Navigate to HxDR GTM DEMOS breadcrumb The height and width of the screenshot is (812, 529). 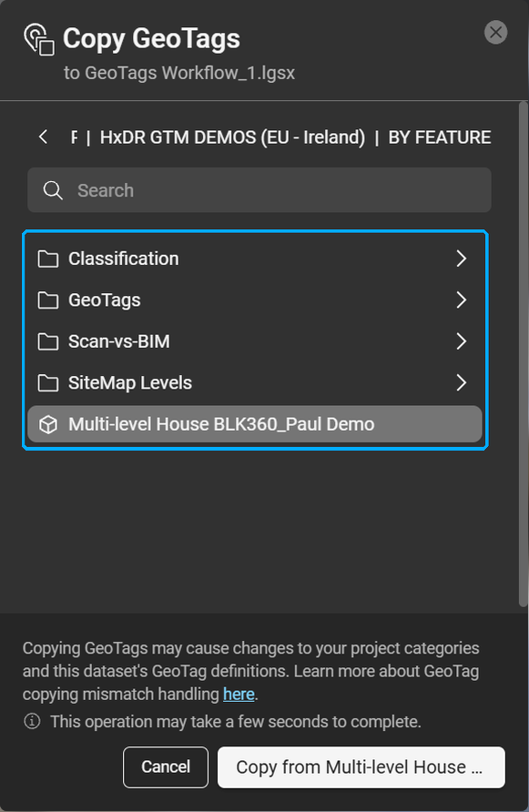coord(232,137)
